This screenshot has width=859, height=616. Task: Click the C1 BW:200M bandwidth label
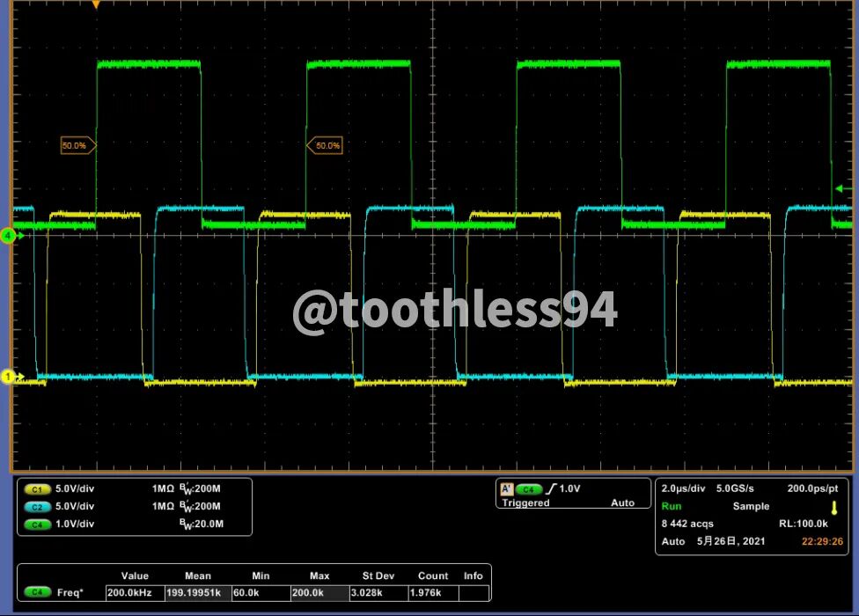[x=200, y=488]
